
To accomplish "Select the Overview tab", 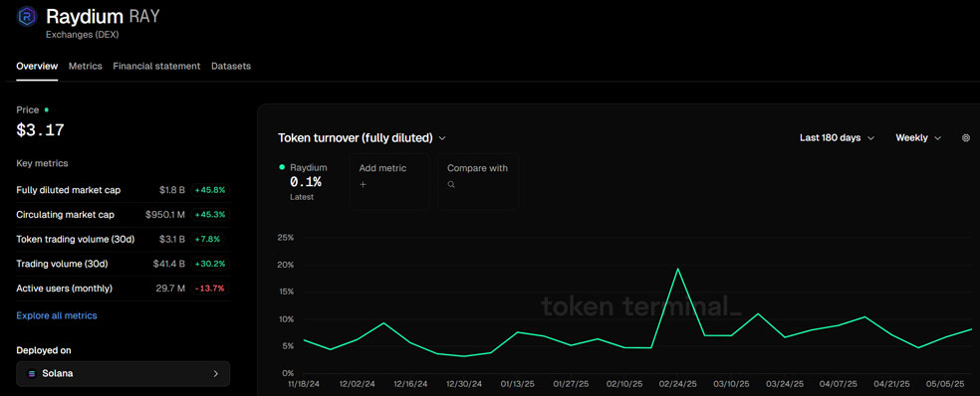I will [37, 66].
